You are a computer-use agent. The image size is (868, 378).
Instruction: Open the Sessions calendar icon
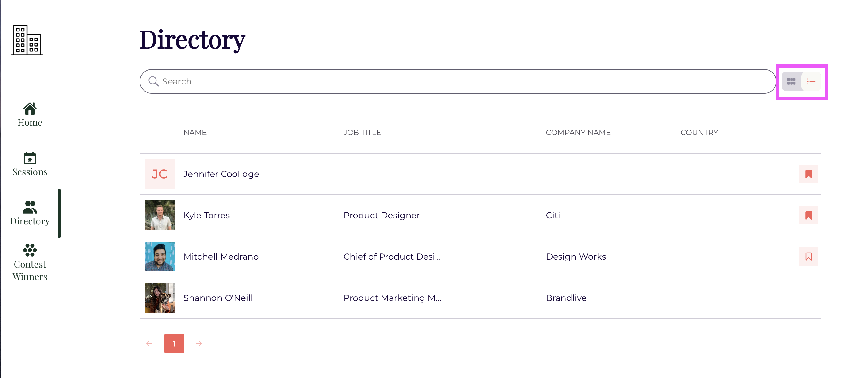(30, 158)
